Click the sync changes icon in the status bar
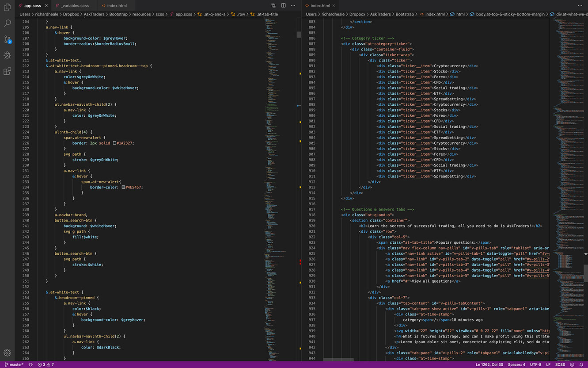Screen dimensions: 588x368 [30, 364]
